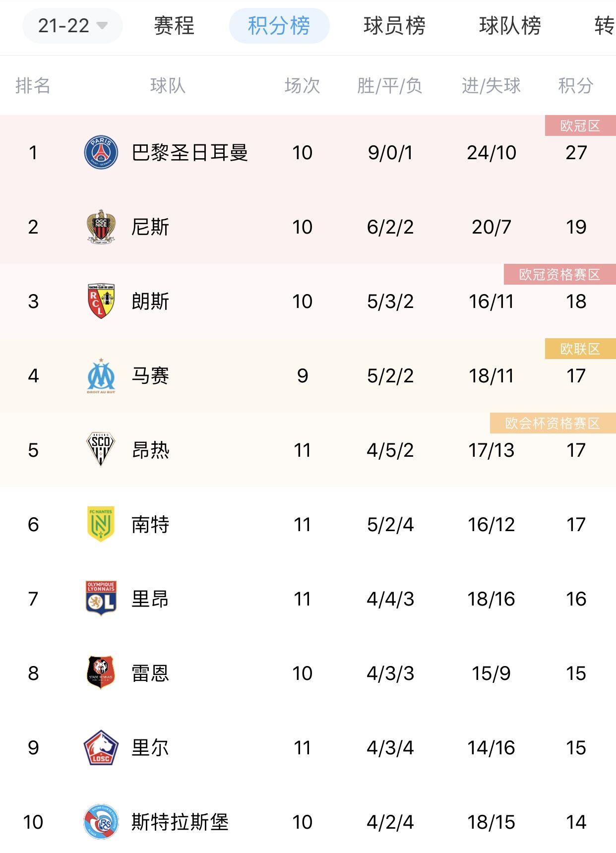The width and height of the screenshot is (616, 853).
Task: Click the 积分 column header
Action: (x=576, y=85)
